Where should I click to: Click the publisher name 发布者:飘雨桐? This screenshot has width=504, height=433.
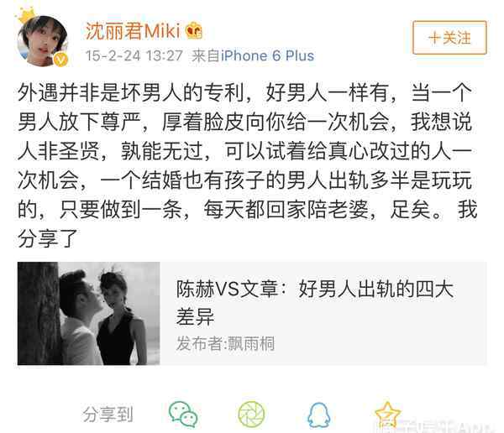pyautogui.click(x=225, y=343)
